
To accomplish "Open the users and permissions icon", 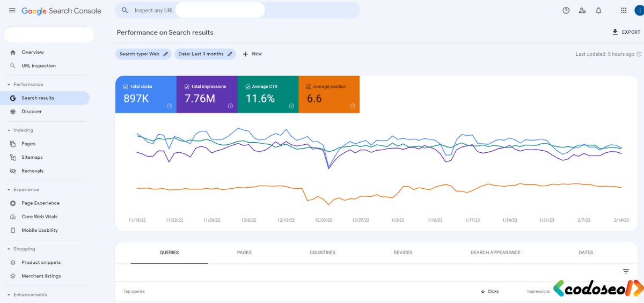I will point(582,10).
